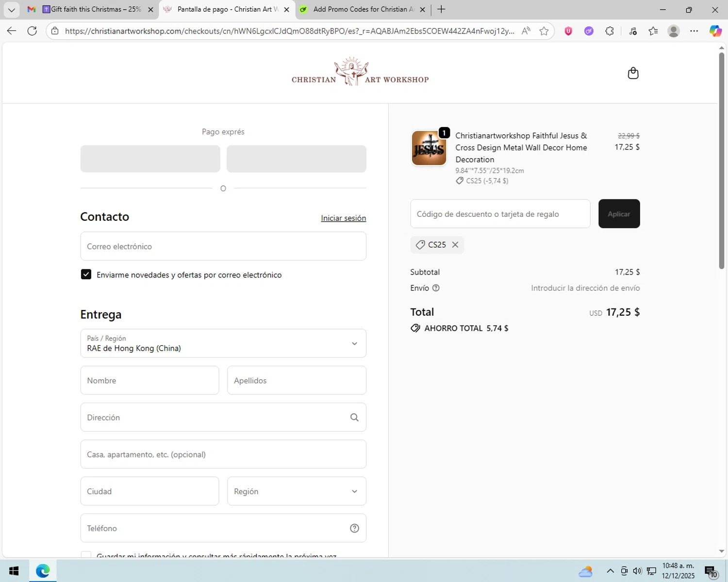
Task: Remove the CS25 discount code tag
Action: click(455, 245)
